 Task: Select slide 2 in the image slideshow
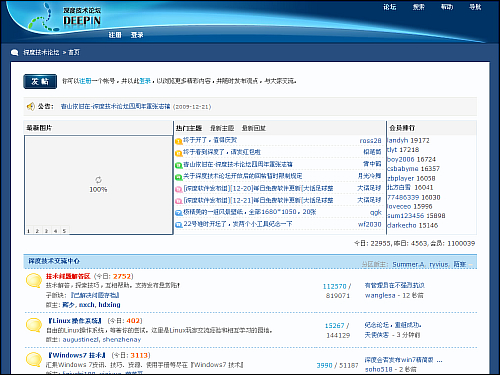[38, 231]
